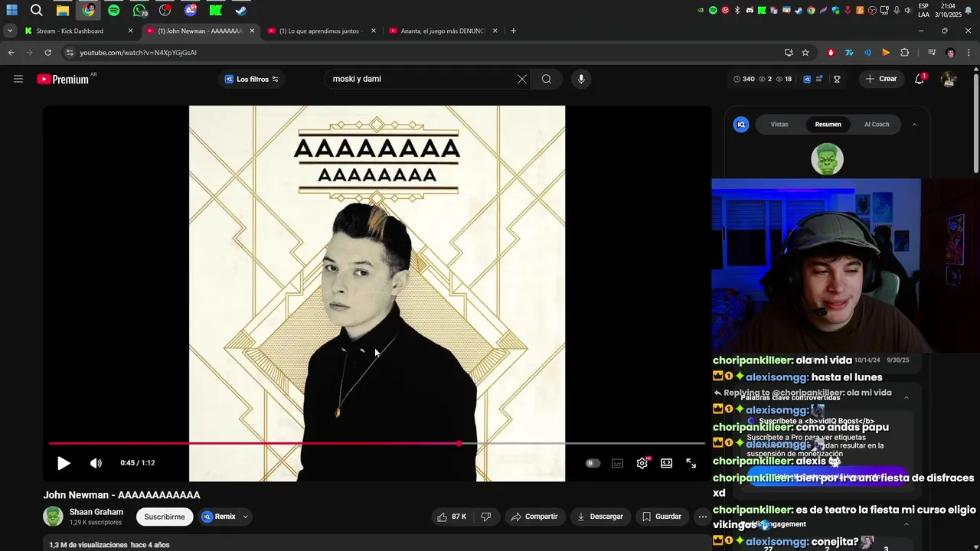The width and height of the screenshot is (980, 551).
Task: Open Chrome extensions puzzle icon
Action: (x=904, y=53)
